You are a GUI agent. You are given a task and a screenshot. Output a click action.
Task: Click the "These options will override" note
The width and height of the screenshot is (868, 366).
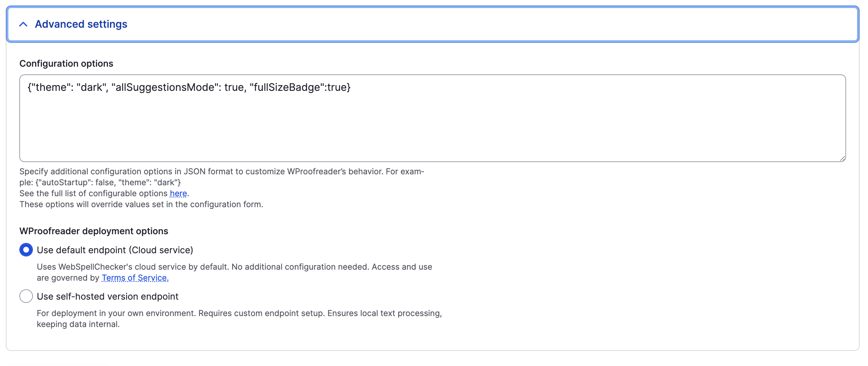pyautogui.click(x=141, y=204)
